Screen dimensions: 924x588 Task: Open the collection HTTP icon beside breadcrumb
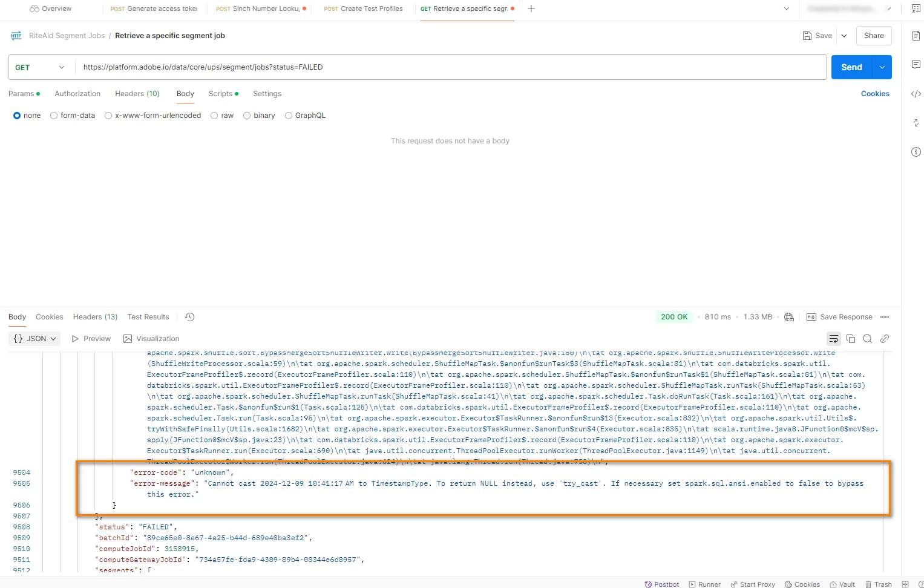click(16, 36)
